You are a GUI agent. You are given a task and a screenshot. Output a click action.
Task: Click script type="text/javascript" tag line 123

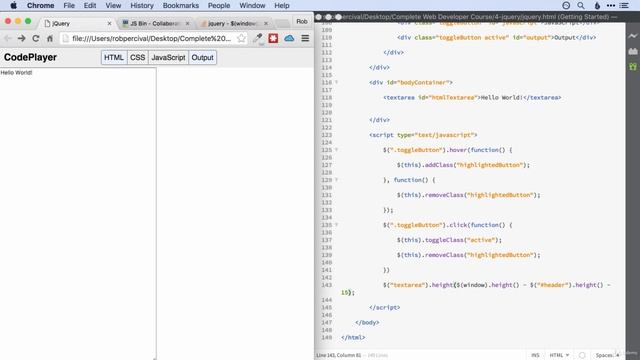(x=423, y=135)
